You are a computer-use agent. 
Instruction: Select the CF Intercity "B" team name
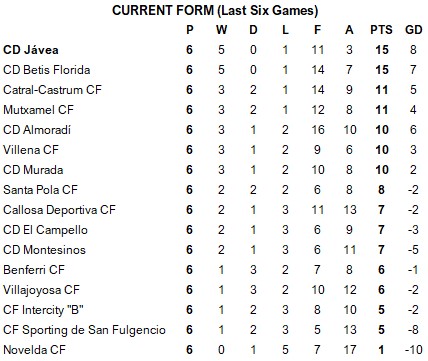tap(43, 310)
